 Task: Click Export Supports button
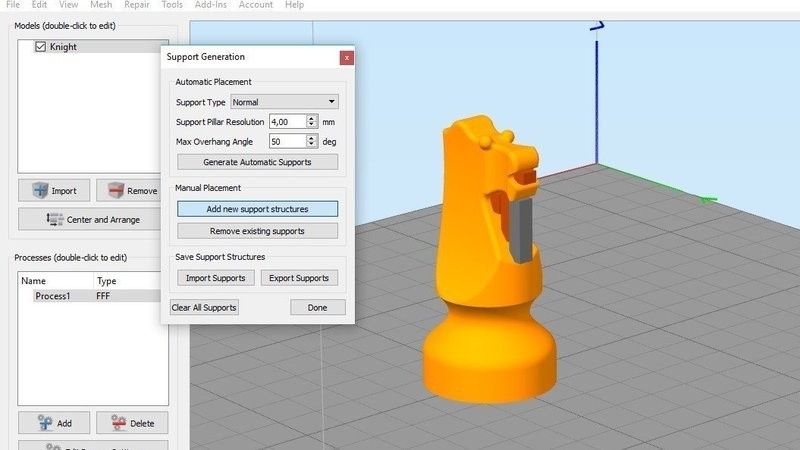pyautogui.click(x=299, y=278)
